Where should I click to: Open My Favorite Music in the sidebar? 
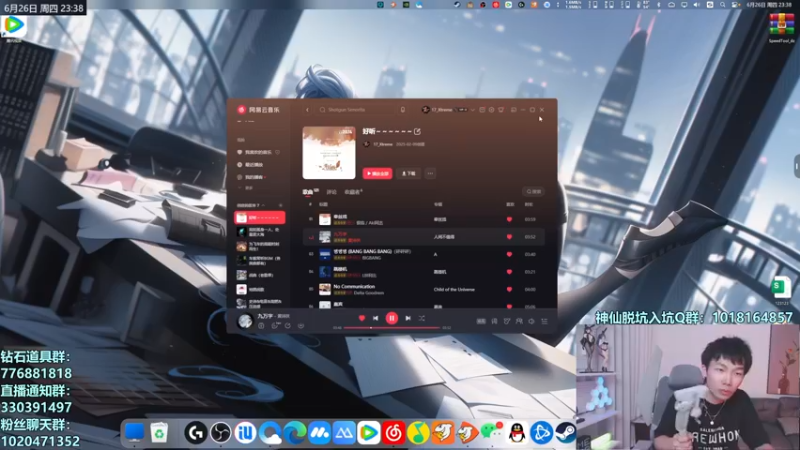[258, 152]
